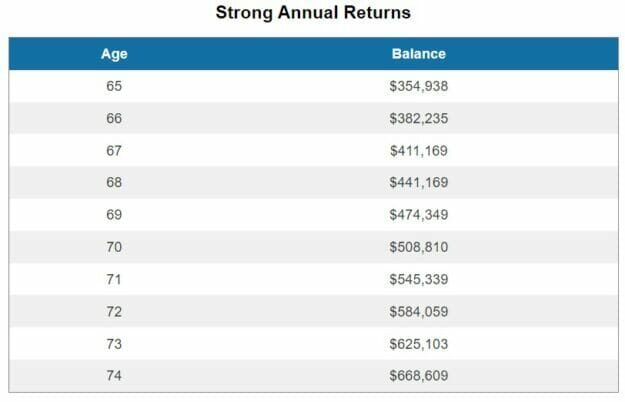Image resolution: width=625 pixels, height=402 pixels.
Task: Select the age 65 cell
Action: (114, 86)
